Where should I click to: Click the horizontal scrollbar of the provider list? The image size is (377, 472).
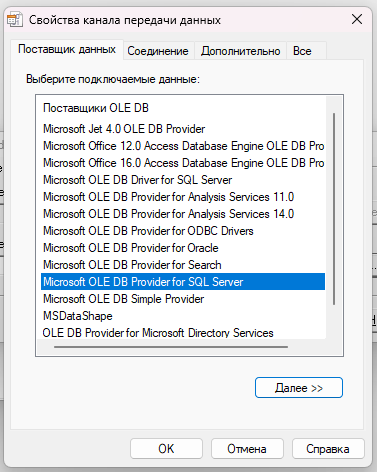171,347
